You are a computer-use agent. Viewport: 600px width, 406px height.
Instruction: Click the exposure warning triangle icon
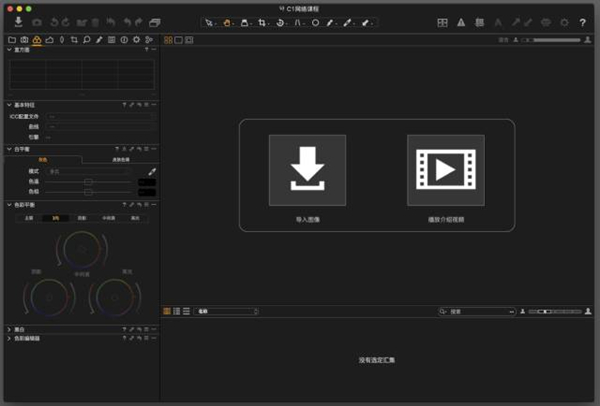point(460,21)
